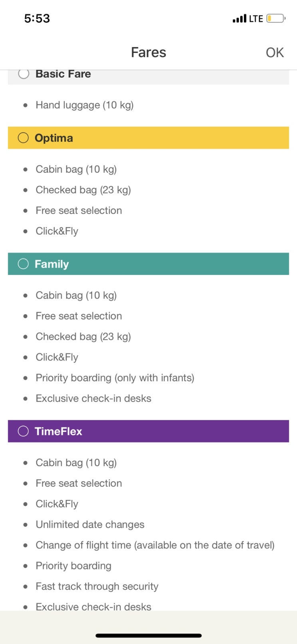Screen dimensions: 297x644
Task: Tap Optima's Checked bag (23 kg) item
Action: pyautogui.click(x=83, y=190)
